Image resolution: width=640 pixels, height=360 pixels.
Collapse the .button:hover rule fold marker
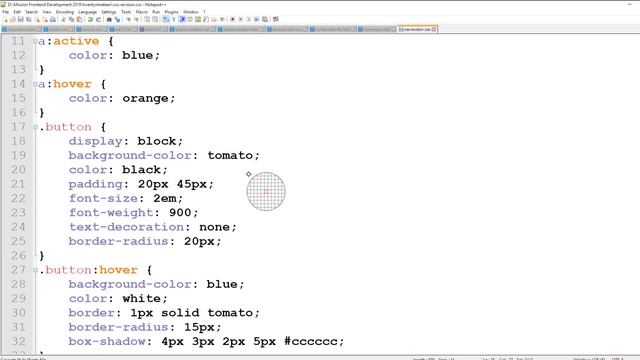pyautogui.click(x=35, y=270)
